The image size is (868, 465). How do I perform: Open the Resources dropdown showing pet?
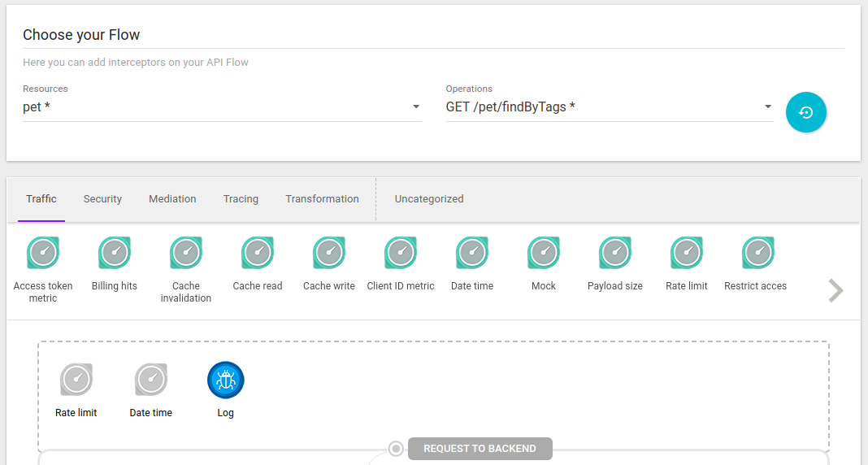coord(222,107)
